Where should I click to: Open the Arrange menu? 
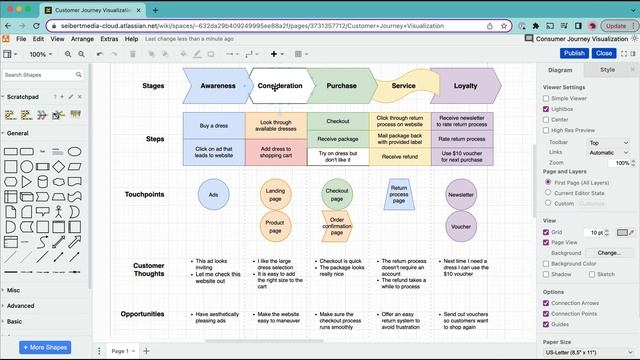pos(82,39)
